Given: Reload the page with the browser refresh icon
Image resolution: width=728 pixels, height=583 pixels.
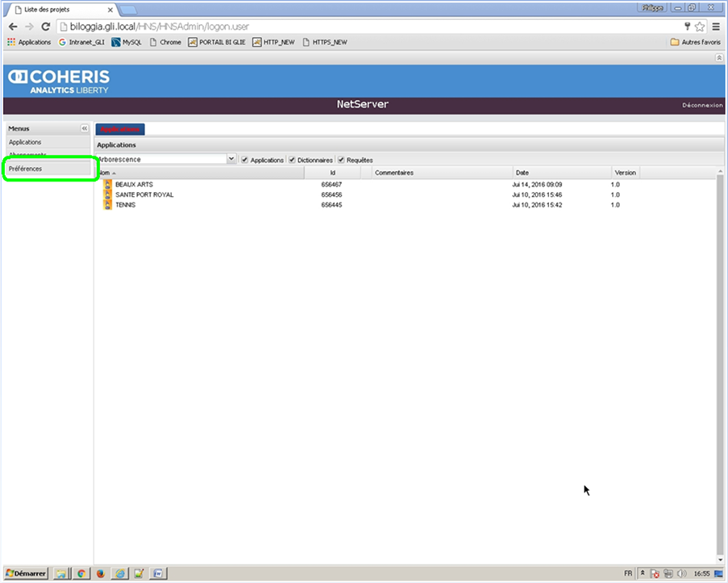Looking at the screenshot, I should (46, 27).
